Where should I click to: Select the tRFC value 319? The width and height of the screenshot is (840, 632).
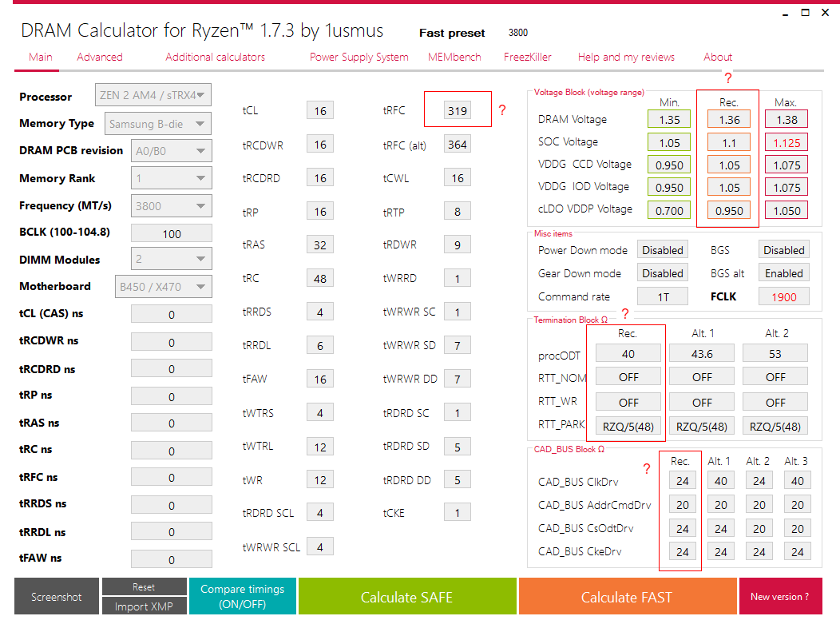coord(458,110)
